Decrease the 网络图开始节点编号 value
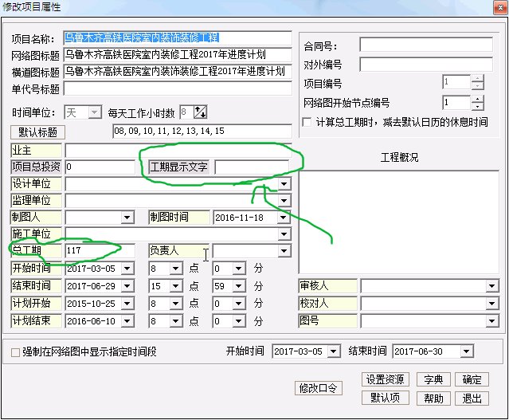 click(477, 107)
